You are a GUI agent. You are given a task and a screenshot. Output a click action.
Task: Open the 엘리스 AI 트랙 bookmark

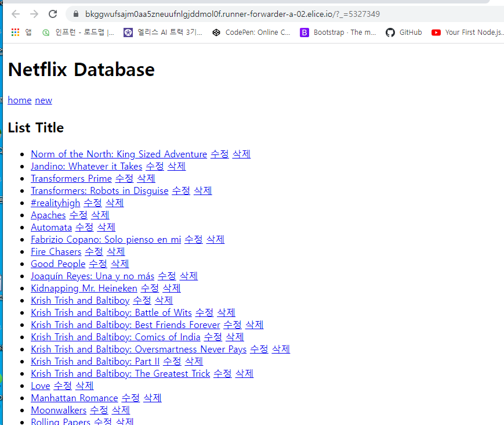point(163,32)
